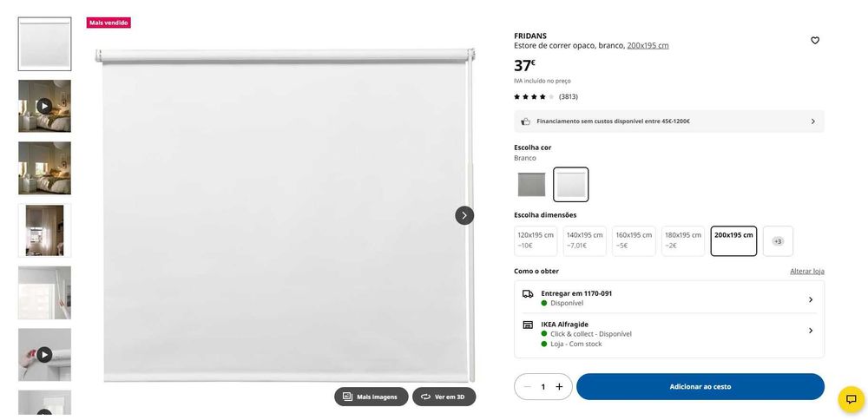Increase quantity with plus icon
Viewport: 868px width, 420px height.
click(559, 387)
